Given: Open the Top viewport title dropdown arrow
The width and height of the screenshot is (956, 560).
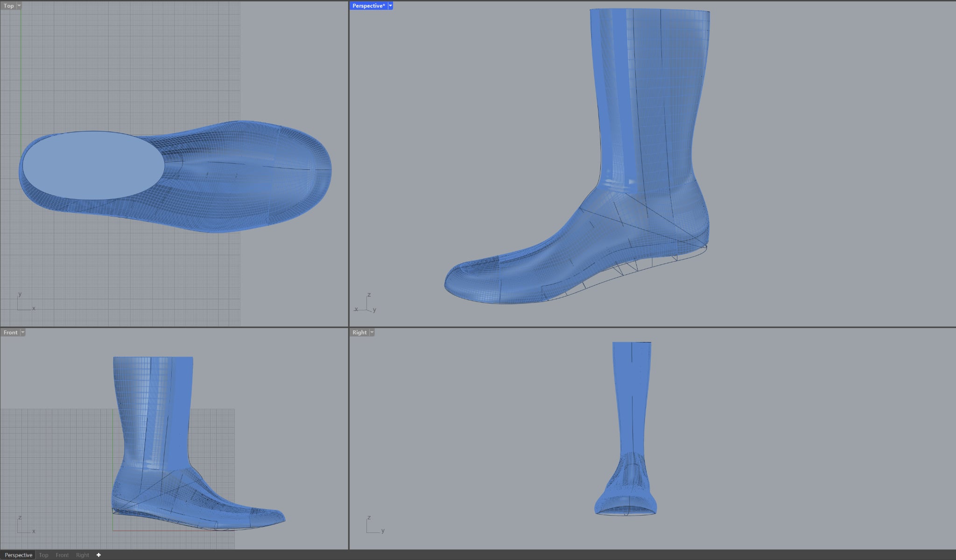Looking at the screenshot, I should pyautogui.click(x=19, y=6).
